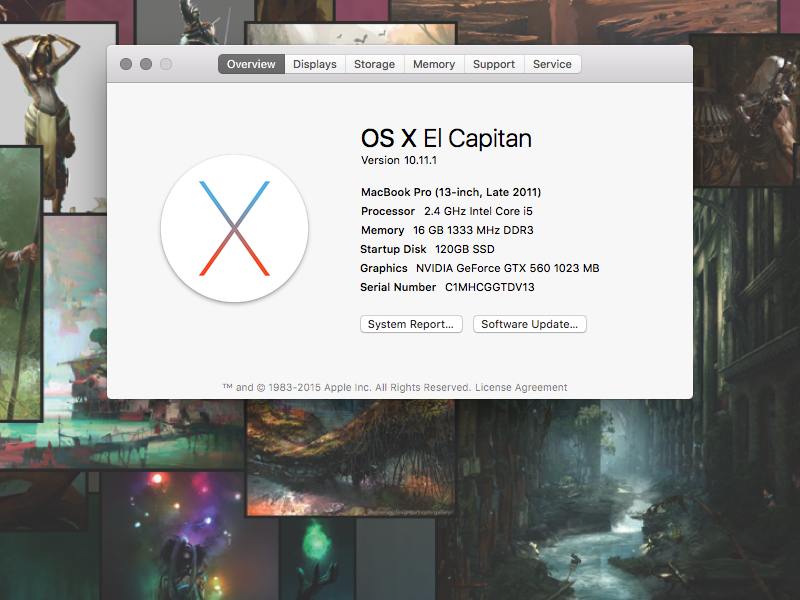800x600 pixels.
Task: Switch to the Overview tab
Action: [251, 64]
